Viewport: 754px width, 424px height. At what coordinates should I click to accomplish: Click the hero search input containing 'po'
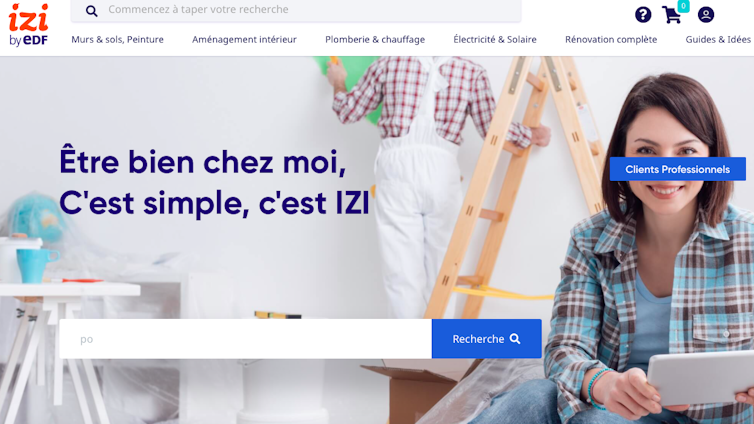click(x=245, y=339)
